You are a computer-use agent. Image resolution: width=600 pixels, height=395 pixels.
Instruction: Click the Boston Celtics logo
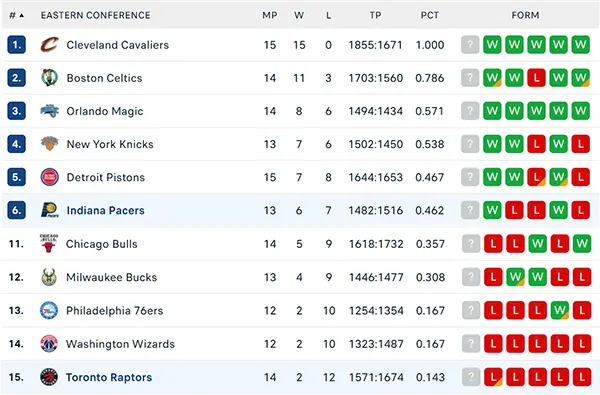[x=50, y=78]
